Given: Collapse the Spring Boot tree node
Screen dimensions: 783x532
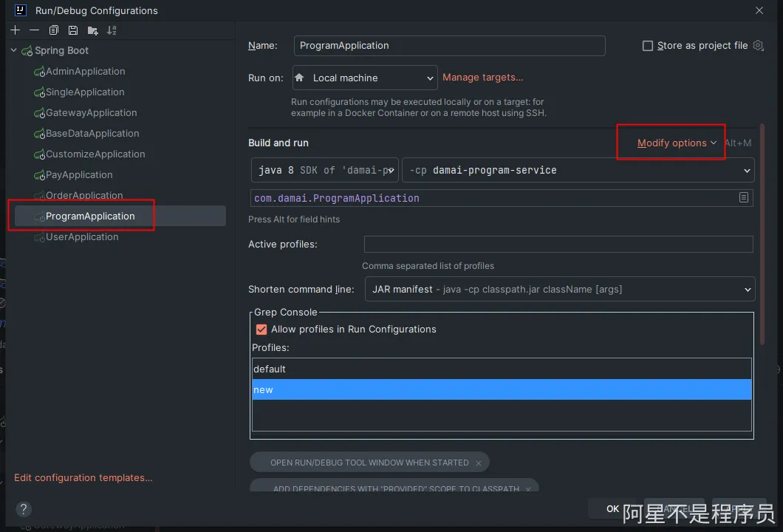Looking at the screenshot, I should 13,51.
